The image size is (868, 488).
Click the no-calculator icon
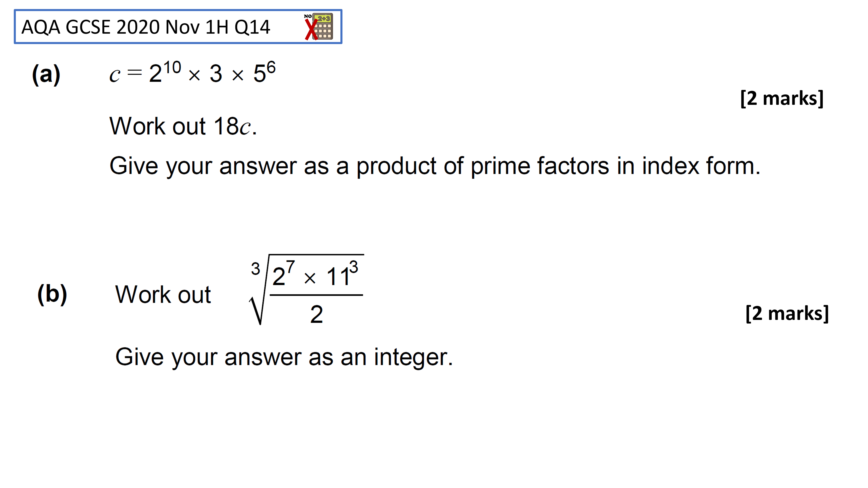[x=318, y=27]
